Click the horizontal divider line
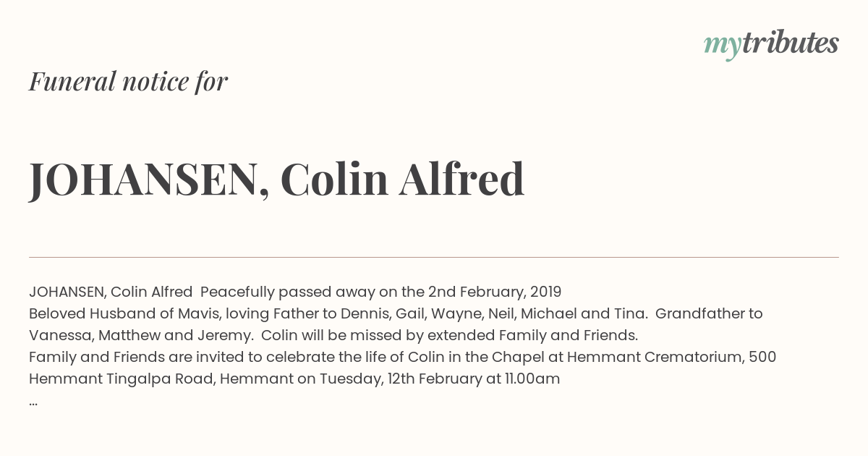868x456 pixels. tap(434, 257)
